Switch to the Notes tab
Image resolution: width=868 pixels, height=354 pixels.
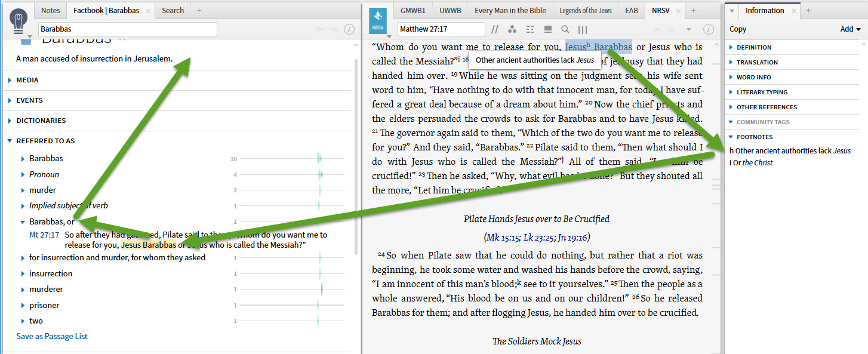point(51,11)
